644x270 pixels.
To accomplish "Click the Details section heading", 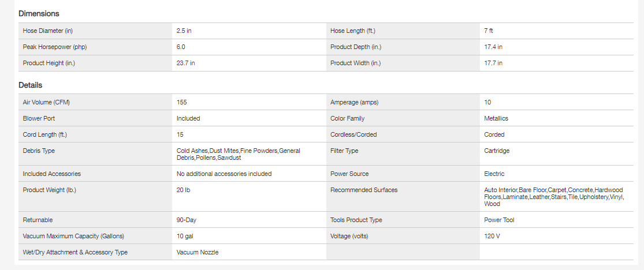I will pyautogui.click(x=31, y=85).
